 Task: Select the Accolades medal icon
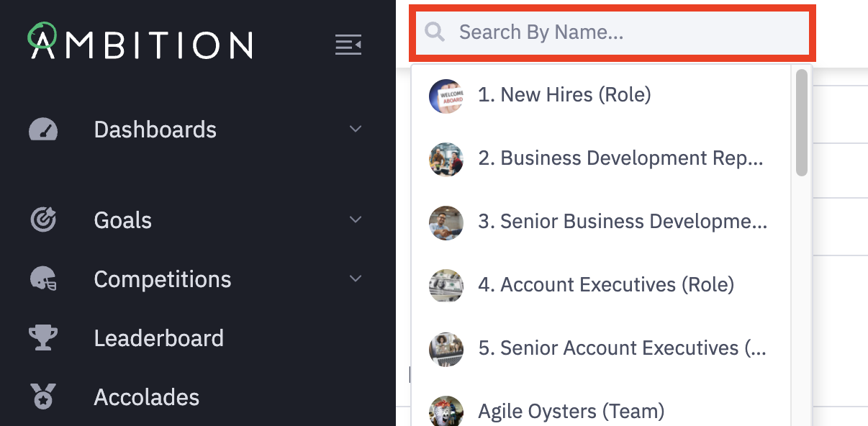coord(42,397)
